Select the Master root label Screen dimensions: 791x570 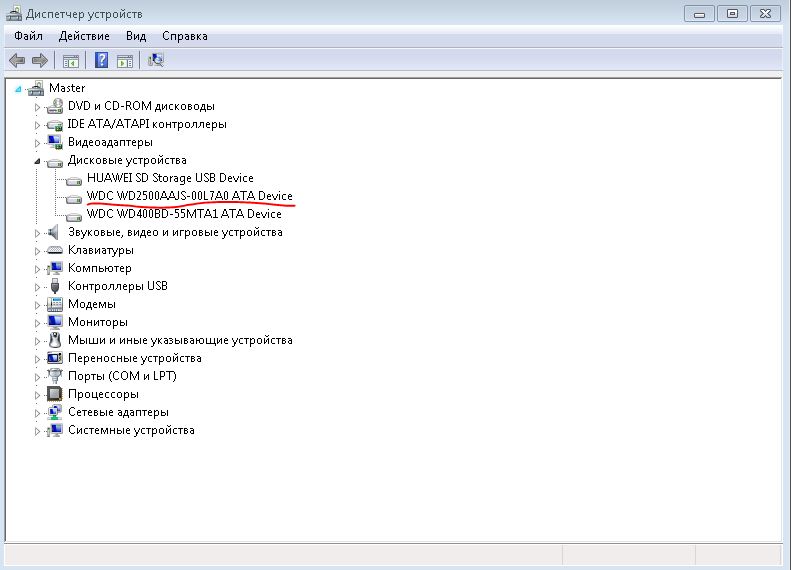point(67,88)
